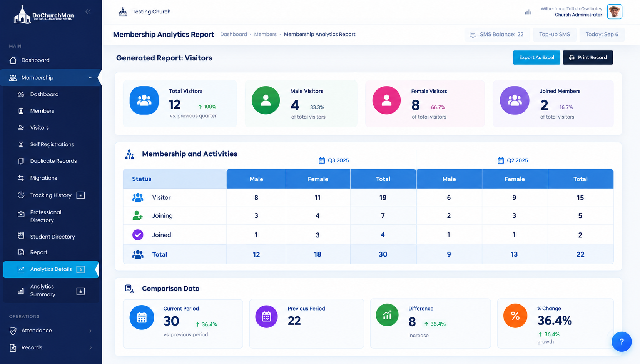This screenshot has height=364, width=640.
Task: Click the Joined Members purple group icon
Action: [x=515, y=100]
